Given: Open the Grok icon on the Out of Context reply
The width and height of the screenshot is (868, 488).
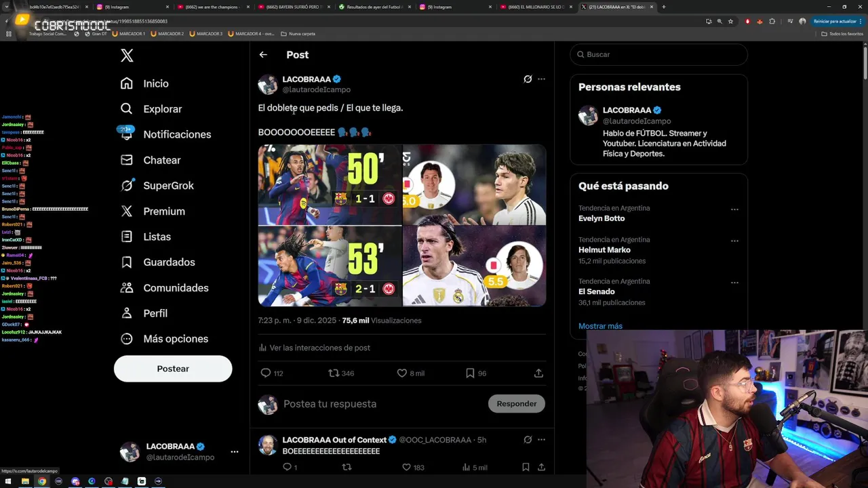Looking at the screenshot, I should pyautogui.click(x=528, y=440).
